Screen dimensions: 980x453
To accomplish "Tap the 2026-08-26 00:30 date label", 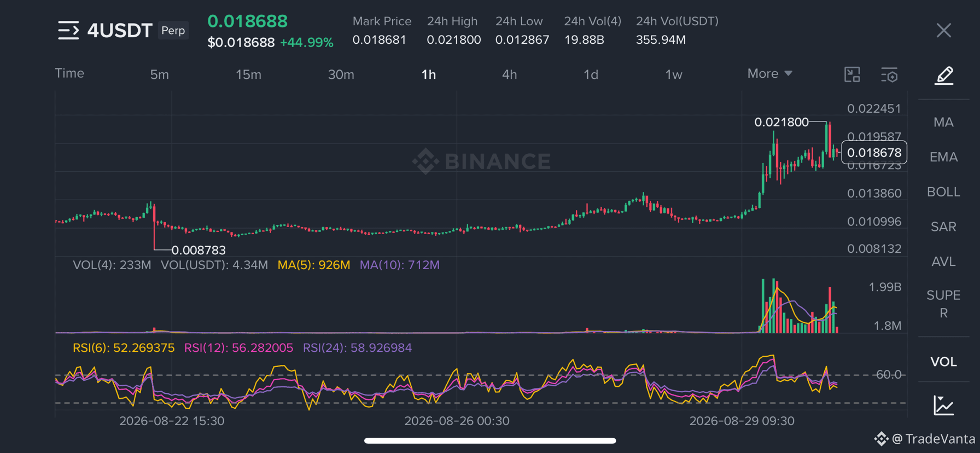I will pos(457,421).
